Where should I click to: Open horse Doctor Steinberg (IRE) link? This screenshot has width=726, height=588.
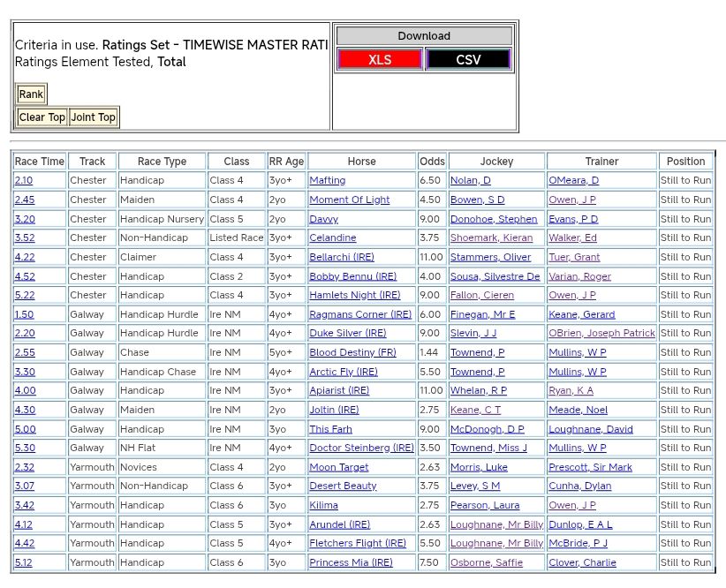[361, 449]
